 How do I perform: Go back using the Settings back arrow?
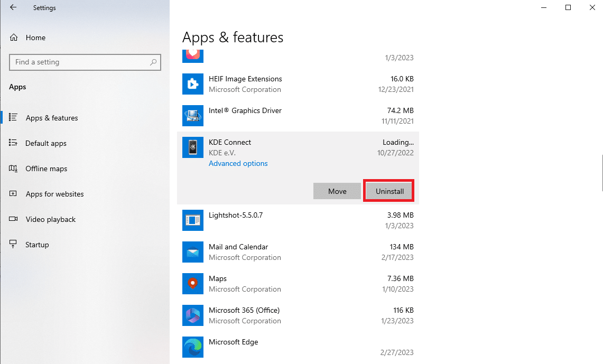[x=13, y=7]
